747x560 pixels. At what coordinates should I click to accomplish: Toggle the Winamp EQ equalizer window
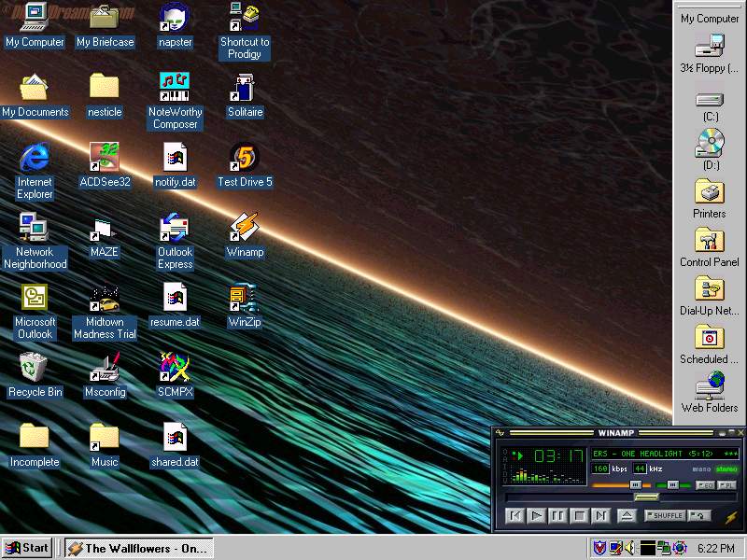(x=705, y=485)
